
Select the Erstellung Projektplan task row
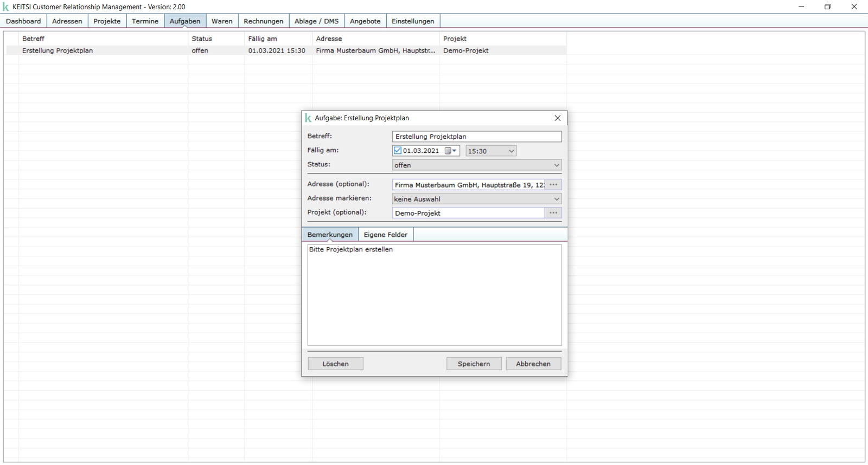point(286,50)
